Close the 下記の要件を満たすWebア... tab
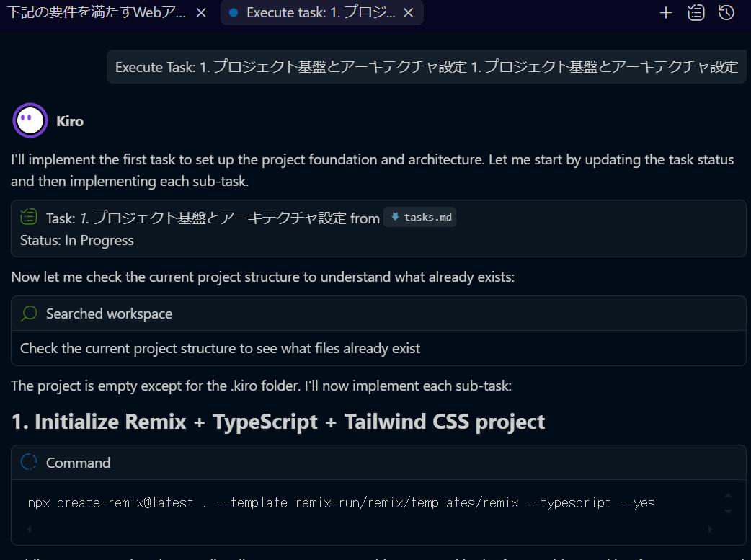751x560 pixels. click(x=201, y=13)
